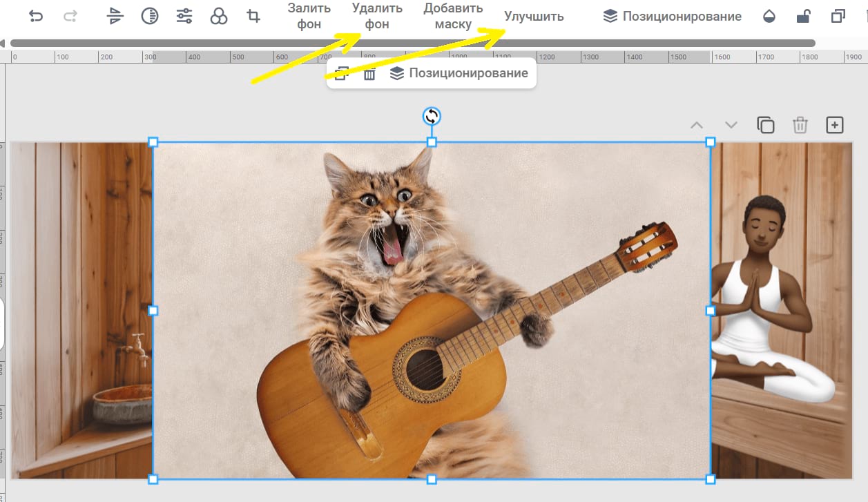Viewport: 868px width, 502px height.
Task: Click the bottom-right resize handle of selection
Action: point(711,479)
